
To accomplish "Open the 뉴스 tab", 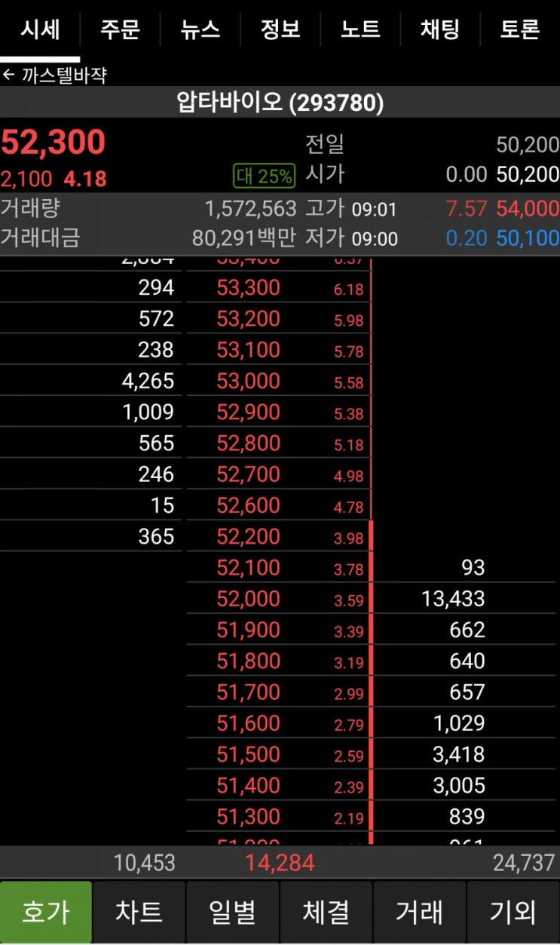I will click(200, 29).
